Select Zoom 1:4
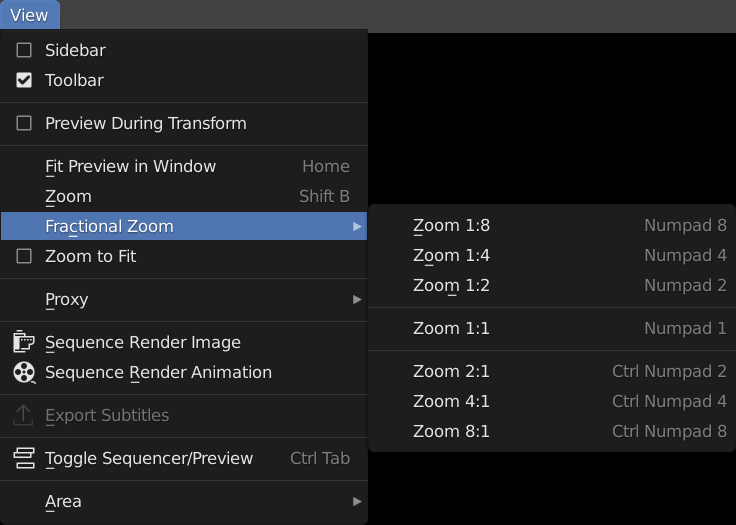The height and width of the screenshot is (525, 736). coord(552,255)
